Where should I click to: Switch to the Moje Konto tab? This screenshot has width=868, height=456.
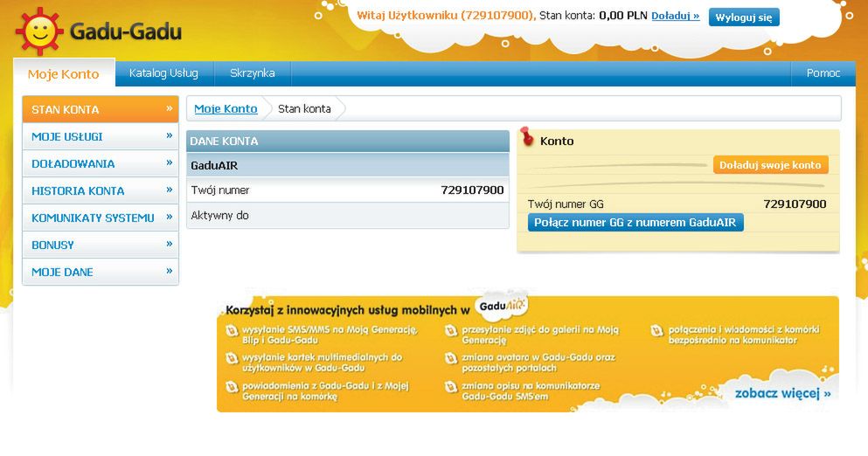click(x=64, y=73)
